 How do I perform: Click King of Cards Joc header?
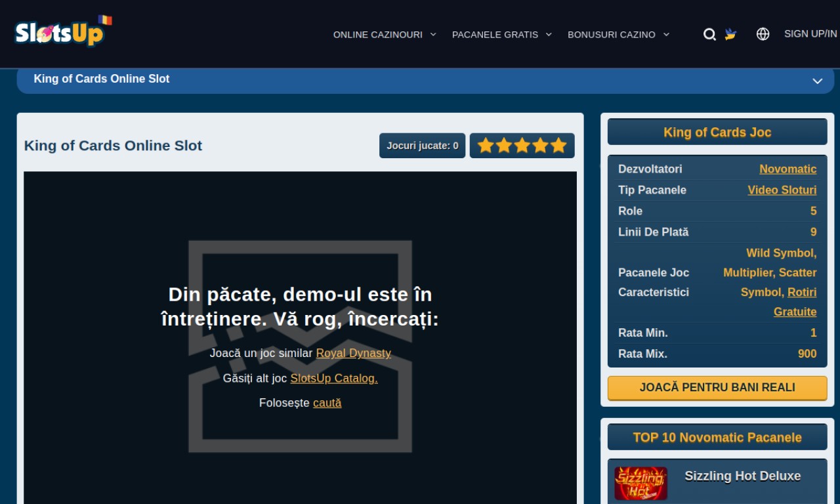(x=717, y=132)
